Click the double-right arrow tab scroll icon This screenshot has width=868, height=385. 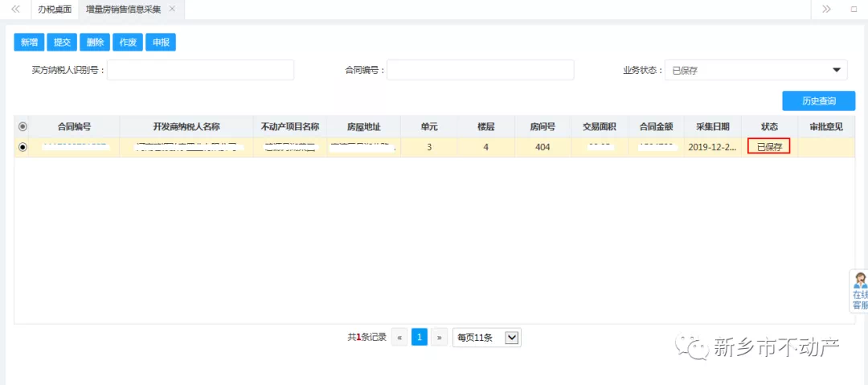click(x=826, y=10)
